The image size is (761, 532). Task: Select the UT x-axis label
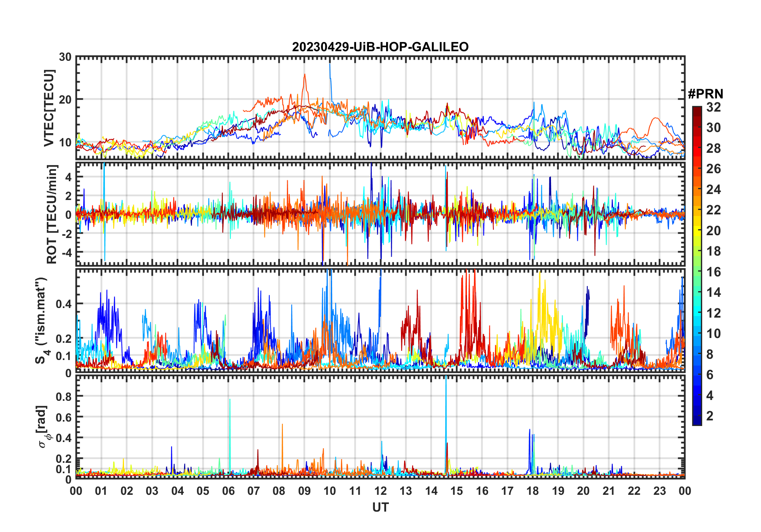[x=380, y=507]
